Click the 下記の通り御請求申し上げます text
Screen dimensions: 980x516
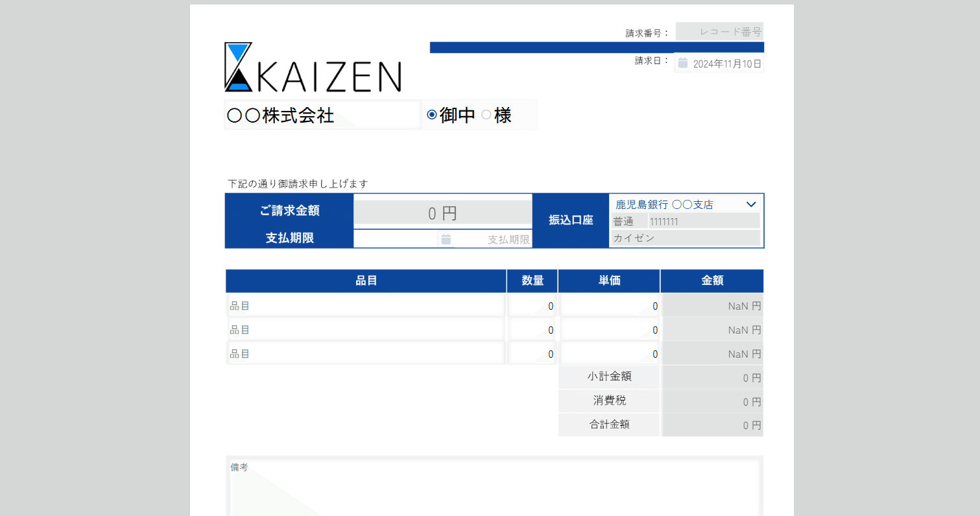click(298, 184)
